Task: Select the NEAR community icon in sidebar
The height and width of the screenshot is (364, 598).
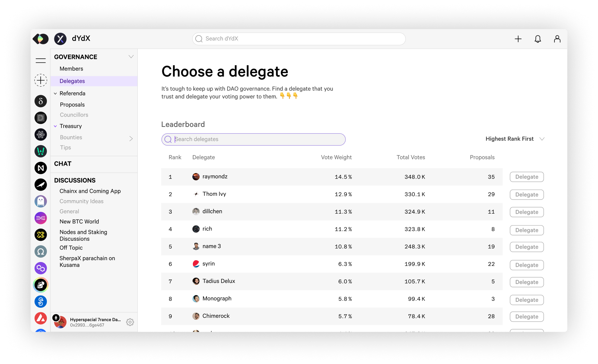Action: pos(41,168)
